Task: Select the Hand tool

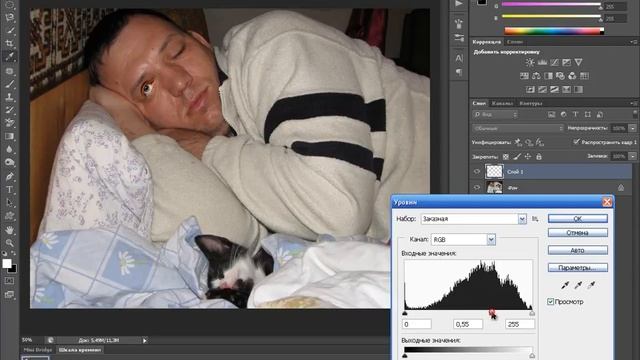Action: pyautogui.click(x=9, y=230)
